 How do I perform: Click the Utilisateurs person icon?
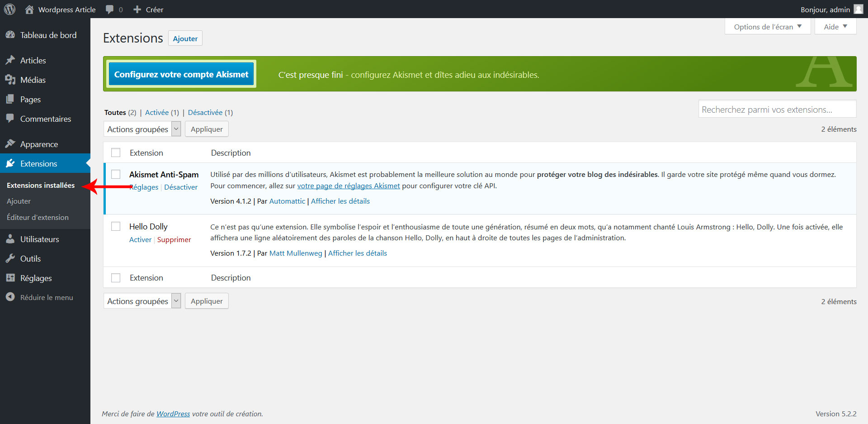[10, 239]
